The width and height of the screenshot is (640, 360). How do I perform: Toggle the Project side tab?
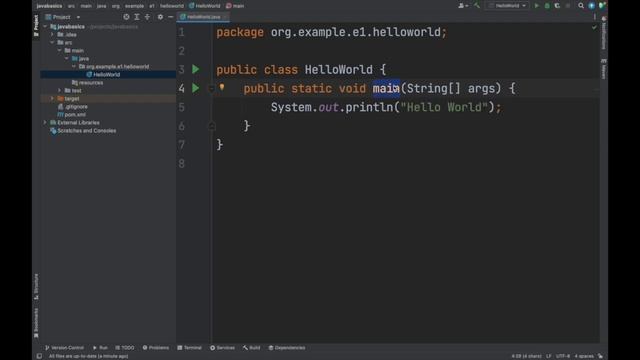[36, 26]
